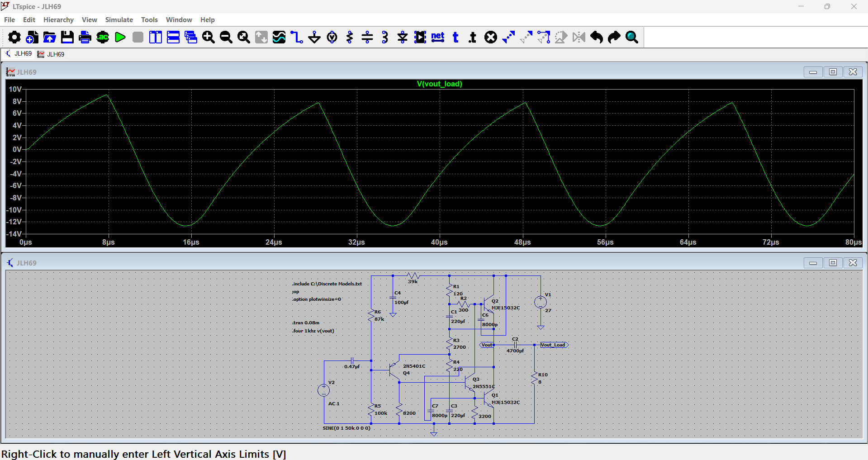Screen dimensions: 868x460
Task: Select the Inductor tool
Action: coord(385,37)
